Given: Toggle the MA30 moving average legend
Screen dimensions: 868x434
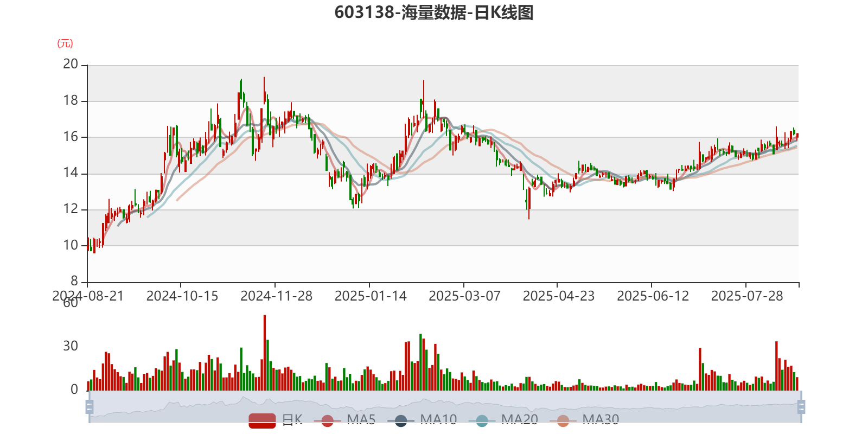Looking at the screenshot, I should (584, 420).
